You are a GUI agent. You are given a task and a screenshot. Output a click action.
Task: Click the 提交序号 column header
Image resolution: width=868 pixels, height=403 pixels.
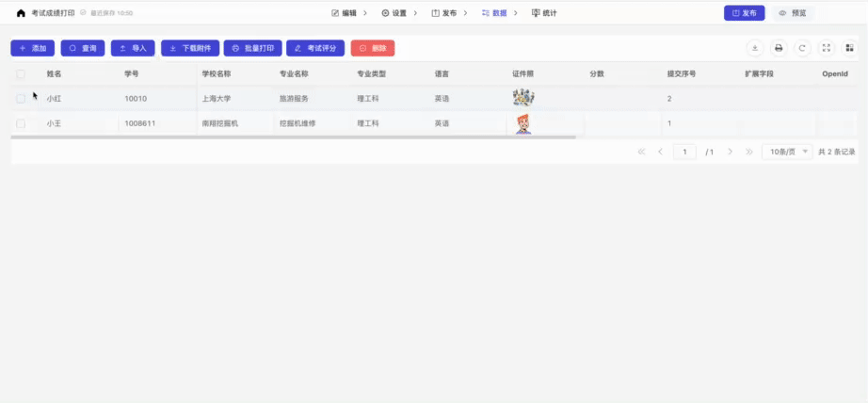[x=682, y=73]
